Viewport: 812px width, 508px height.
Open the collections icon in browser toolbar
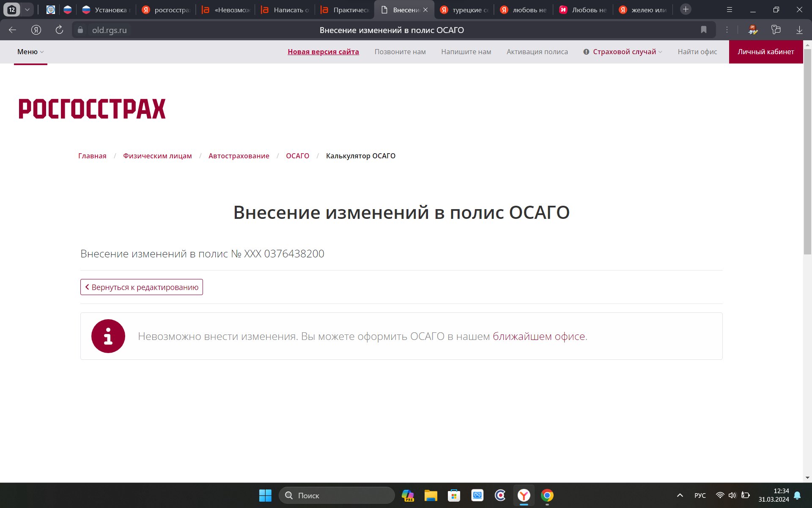(x=776, y=30)
